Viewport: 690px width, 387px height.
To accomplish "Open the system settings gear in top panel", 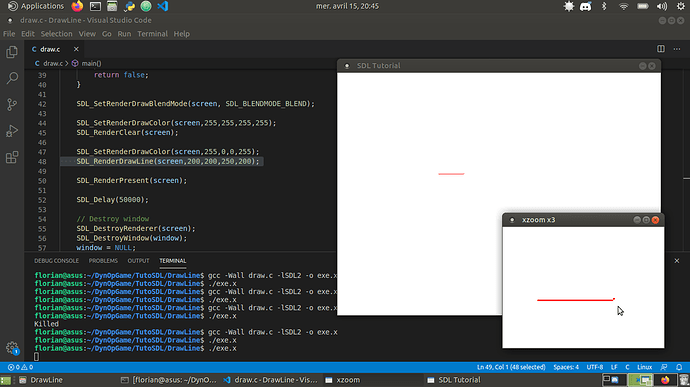I will pos(681,6).
